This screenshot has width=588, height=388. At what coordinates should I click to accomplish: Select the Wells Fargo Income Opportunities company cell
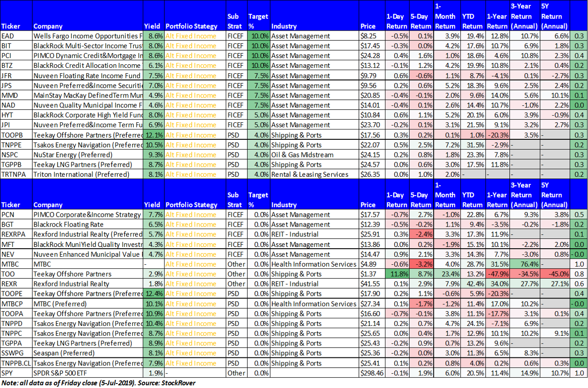coord(88,36)
